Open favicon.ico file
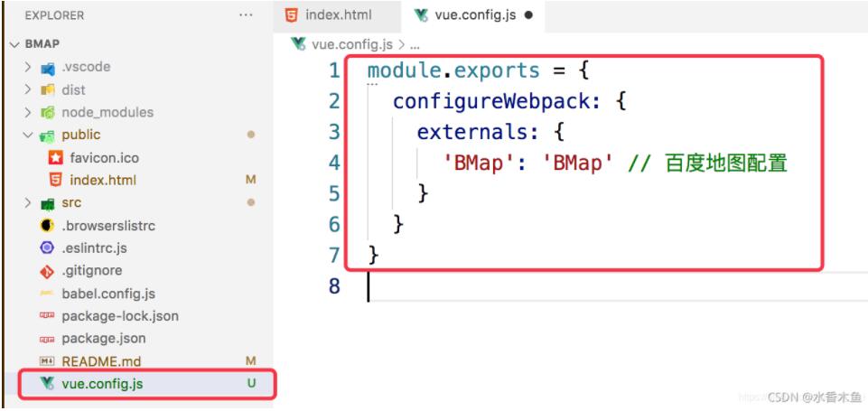Image resolution: width=868 pixels, height=411 pixels. click(x=105, y=158)
